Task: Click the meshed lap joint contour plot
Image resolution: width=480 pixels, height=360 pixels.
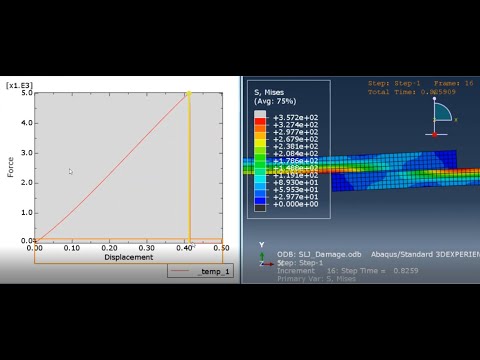Action: (x=393, y=171)
